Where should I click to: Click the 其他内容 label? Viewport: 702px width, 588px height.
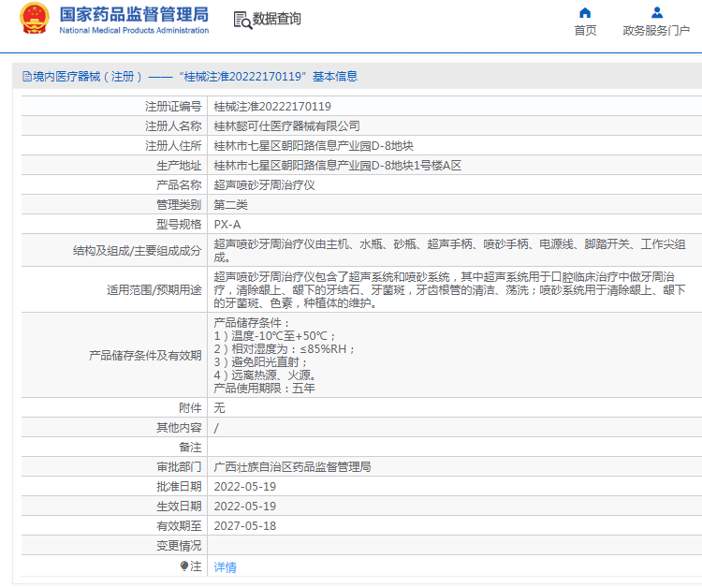179,428
